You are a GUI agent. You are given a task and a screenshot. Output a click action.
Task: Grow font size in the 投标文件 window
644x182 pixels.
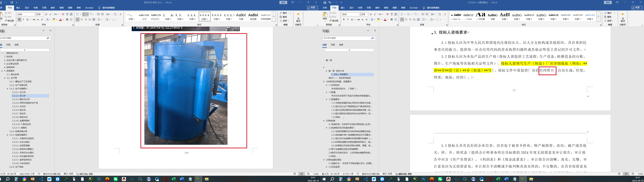(x=46, y=14)
